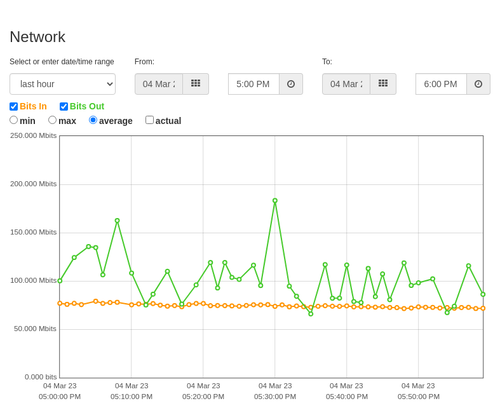Click the '05:20:00 PM' x-axis label
This screenshot has width=500, height=403.
pos(203,397)
